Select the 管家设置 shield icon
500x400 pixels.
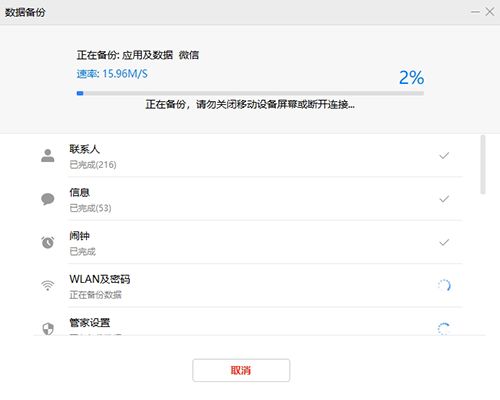pos(48,329)
